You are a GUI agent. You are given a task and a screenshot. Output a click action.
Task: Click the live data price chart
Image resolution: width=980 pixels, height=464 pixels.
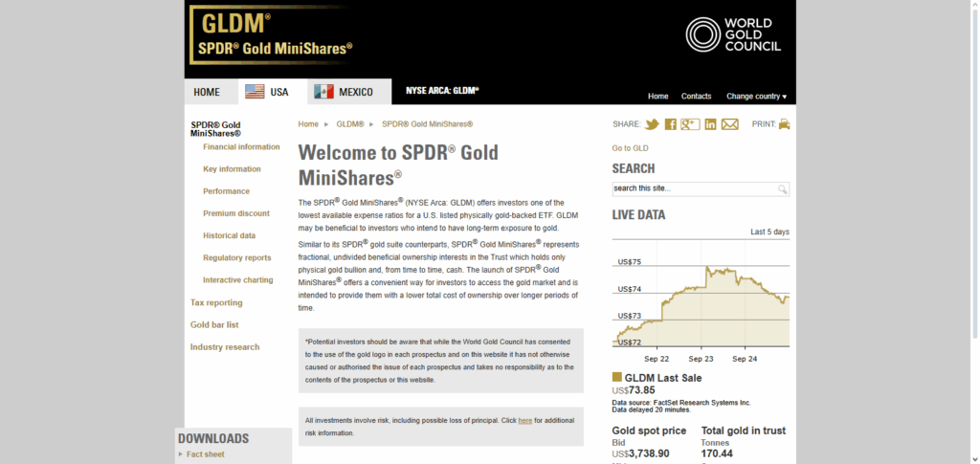tap(701, 295)
